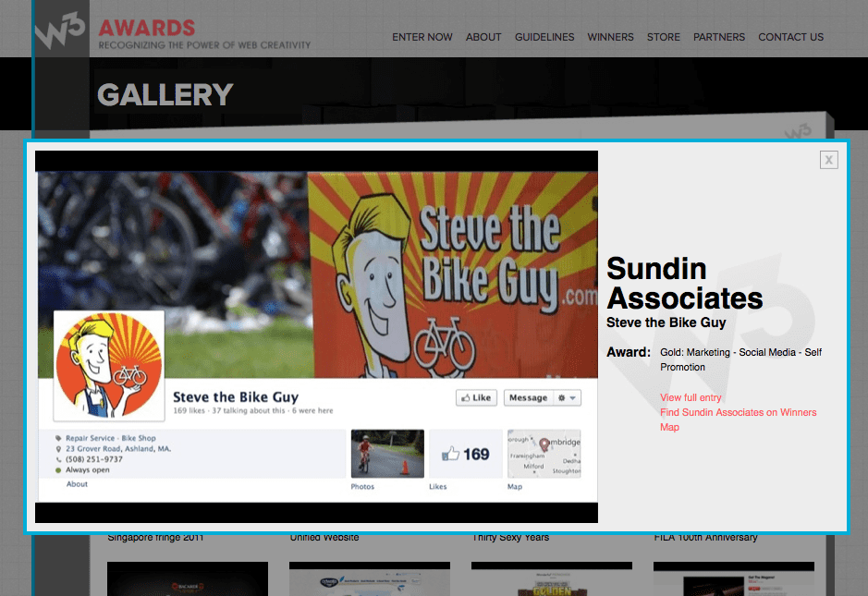Click the Message button
This screenshot has height=596, width=868.
[528, 398]
